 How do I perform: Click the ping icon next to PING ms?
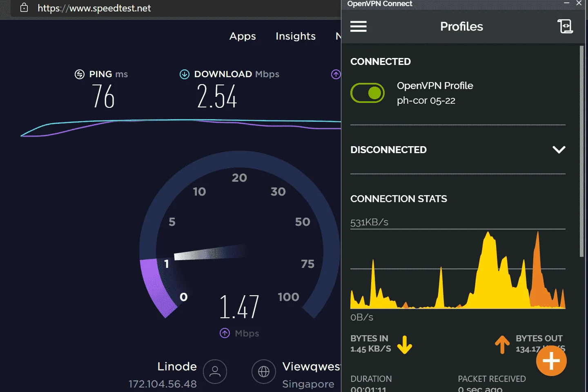pos(80,74)
